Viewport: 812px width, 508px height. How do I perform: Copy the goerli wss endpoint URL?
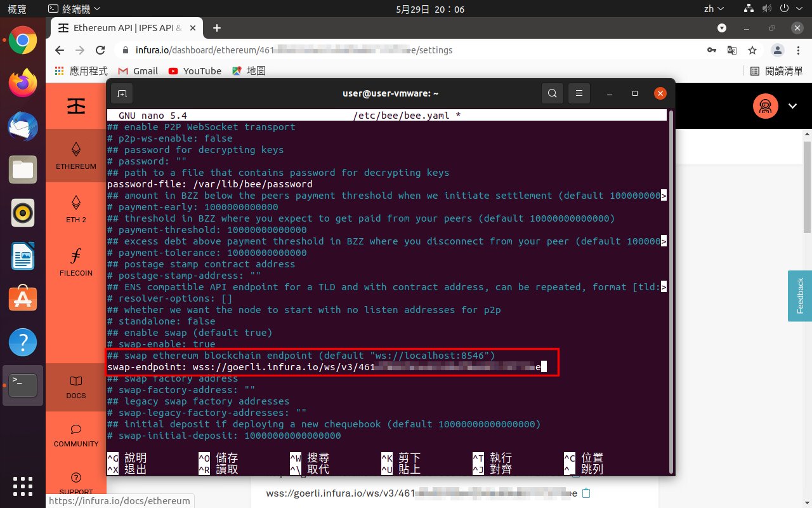586,493
